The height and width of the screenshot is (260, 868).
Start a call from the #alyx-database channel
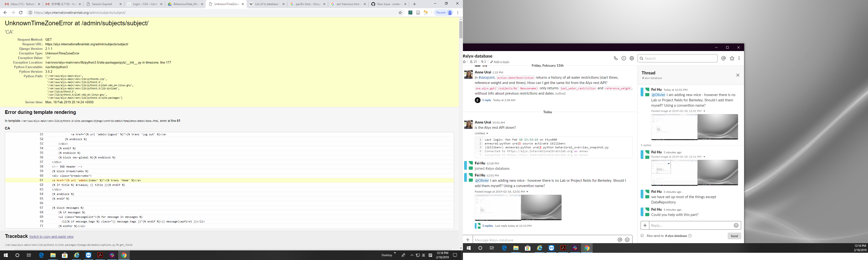pyautogui.click(x=617, y=58)
